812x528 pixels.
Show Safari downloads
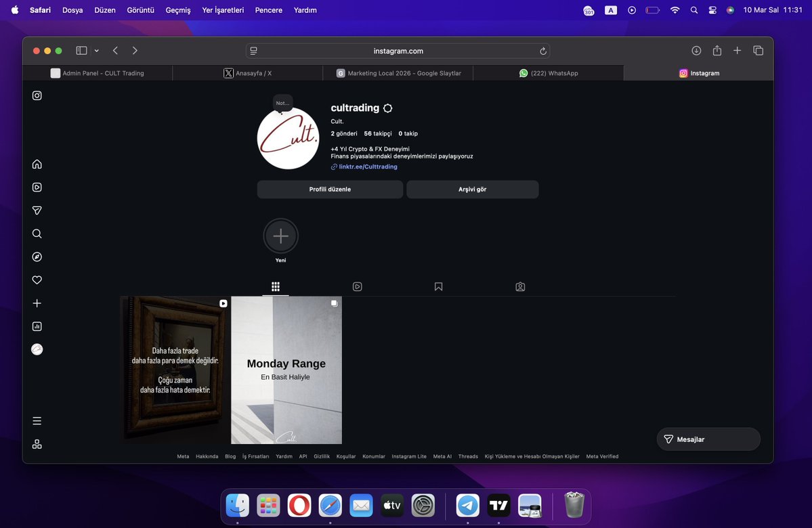(x=696, y=51)
